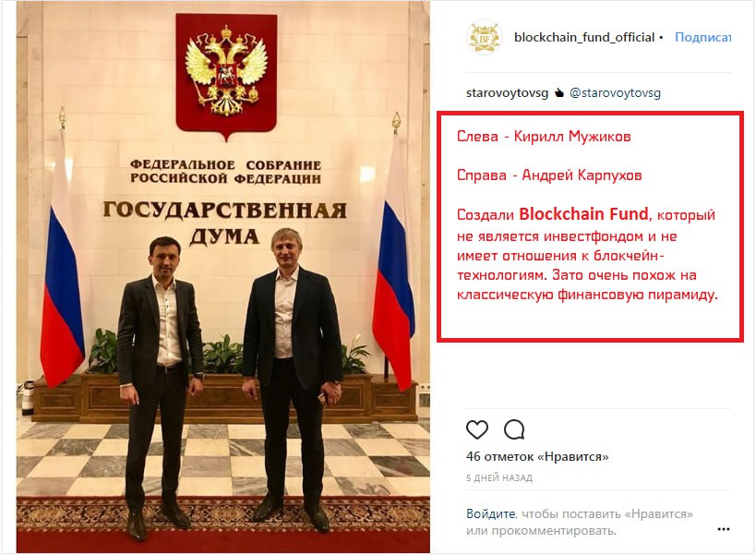Click the Войдите login link
The height and width of the screenshot is (555, 756).
(490, 514)
